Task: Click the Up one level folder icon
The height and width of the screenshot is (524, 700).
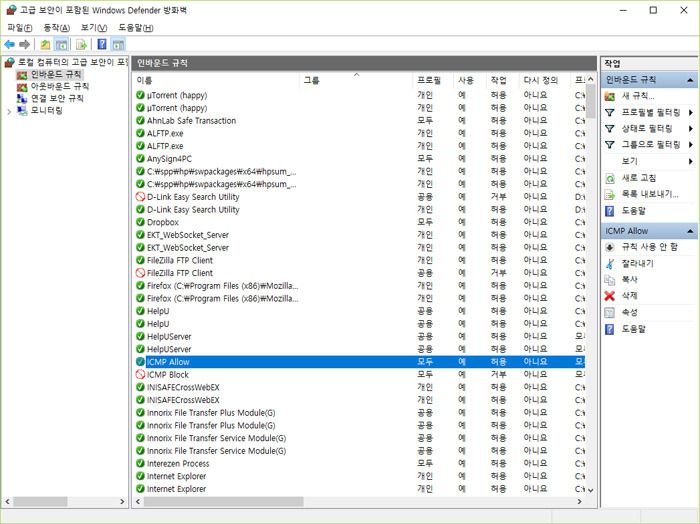Action: click(45, 45)
